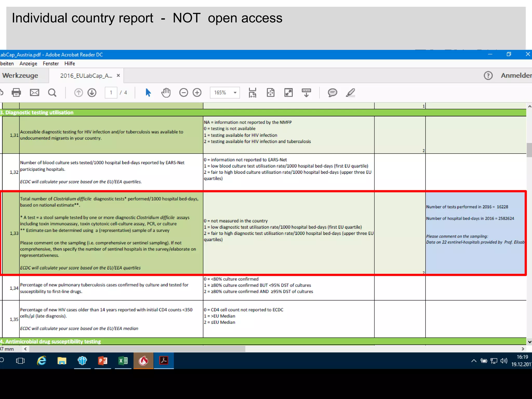Click the '4. Antimicrobial drug susceptibility testing' heading

pyautogui.click(x=51, y=341)
